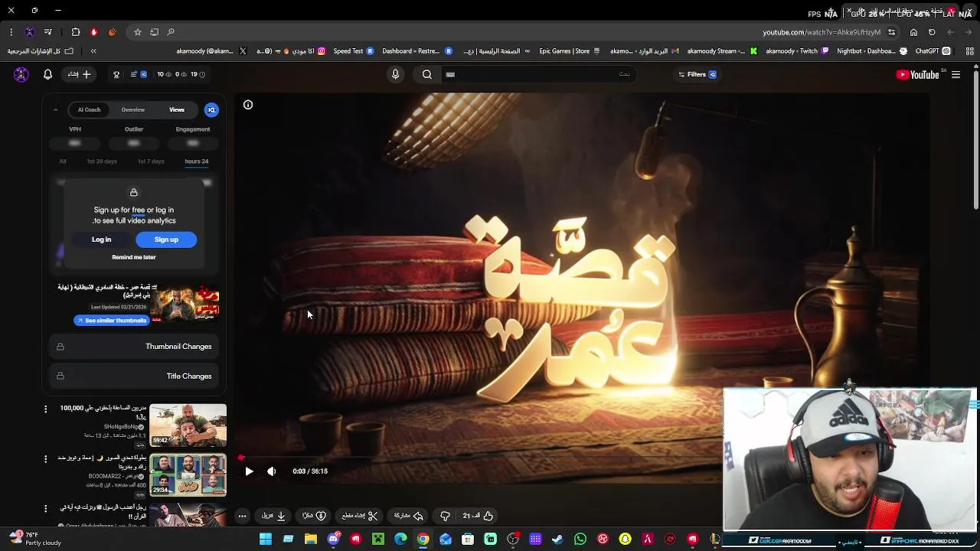Click the create plus button
This screenshot has width=980, height=551.
(80, 74)
